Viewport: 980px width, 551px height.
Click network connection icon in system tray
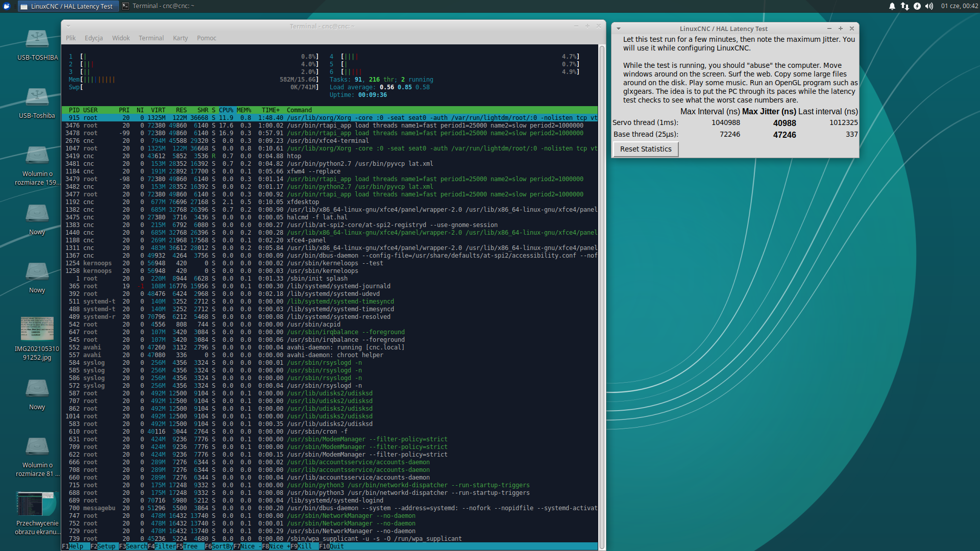[x=904, y=6]
